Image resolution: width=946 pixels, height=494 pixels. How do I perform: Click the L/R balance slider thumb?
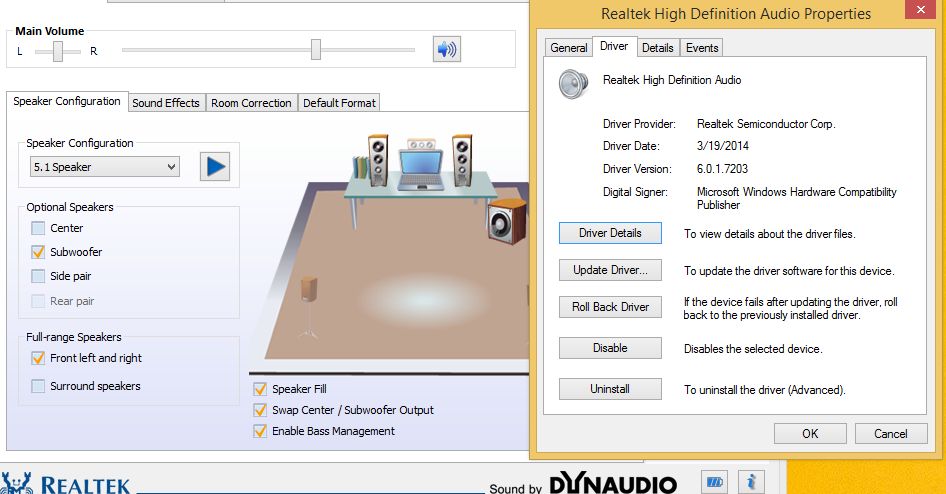(58, 51)
